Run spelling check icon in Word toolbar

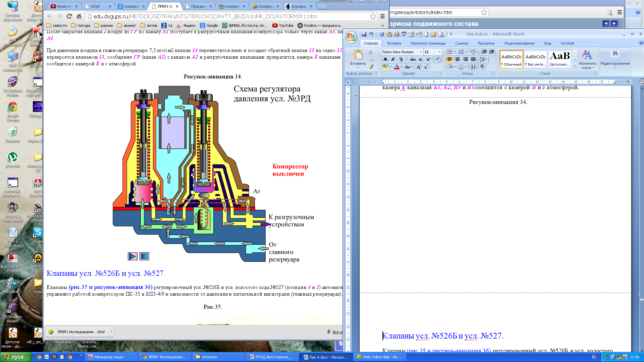point(404,34)
